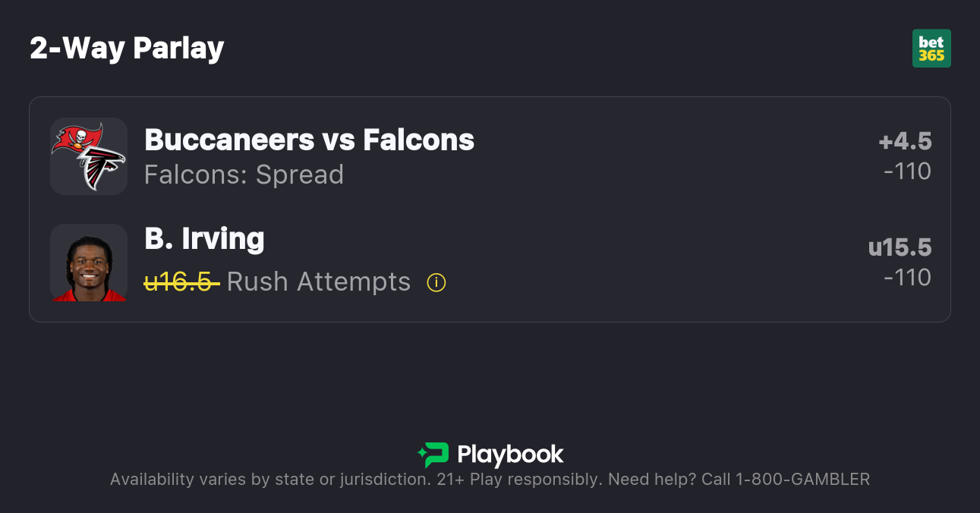Viewport: 980px width, 513px height.
Task: Click the -110 odds under u15.5
Action: point(907,278)
